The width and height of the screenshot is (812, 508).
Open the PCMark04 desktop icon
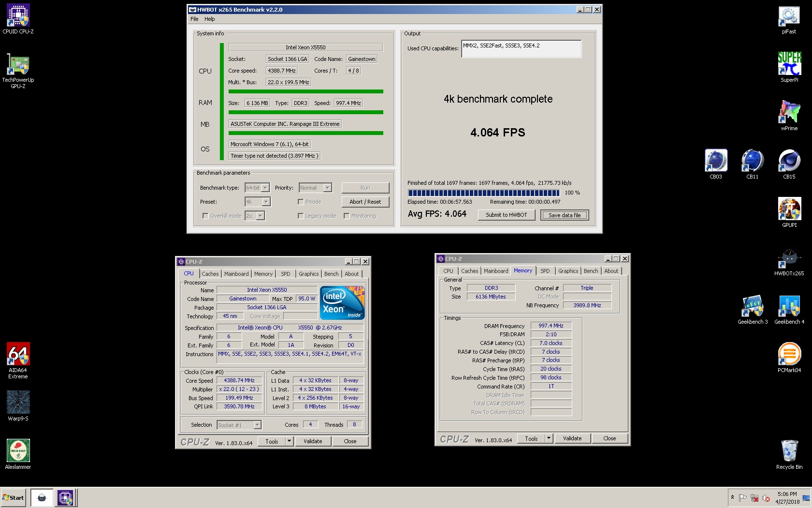pyautogui.click(x=789, y=358)
